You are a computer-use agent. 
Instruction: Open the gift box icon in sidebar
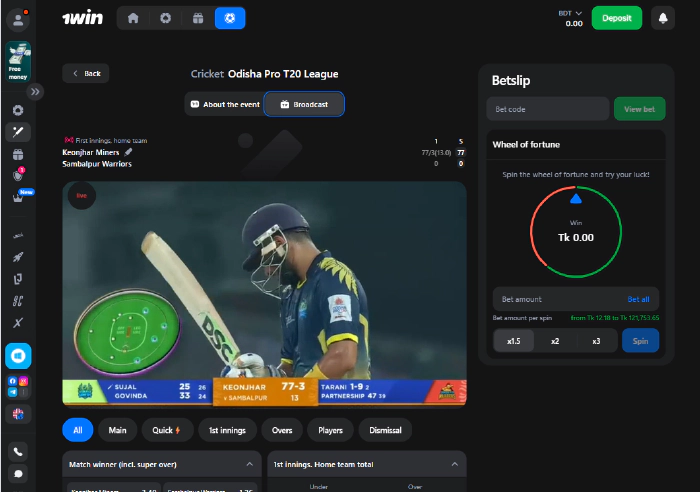coord(18,154)
